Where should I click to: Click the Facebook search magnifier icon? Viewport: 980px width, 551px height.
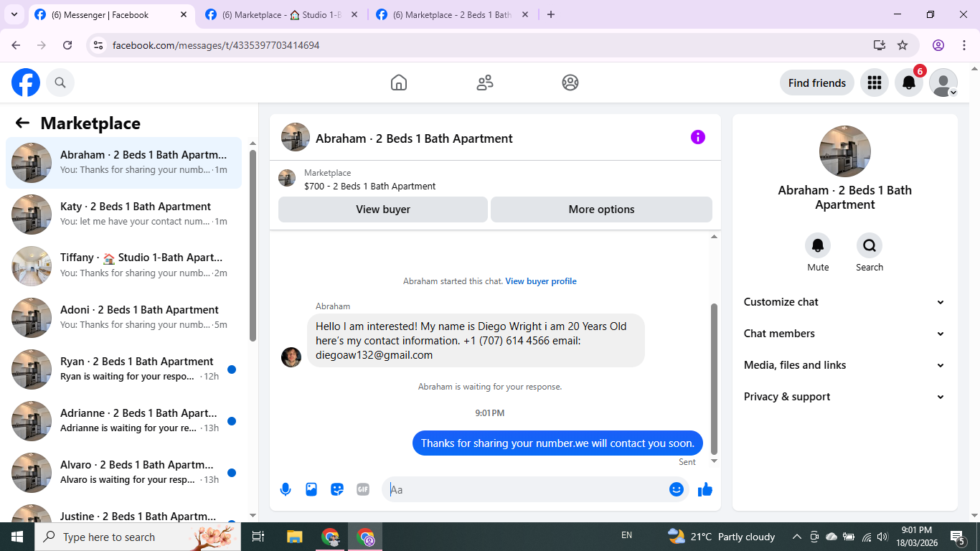coord(60,83)
